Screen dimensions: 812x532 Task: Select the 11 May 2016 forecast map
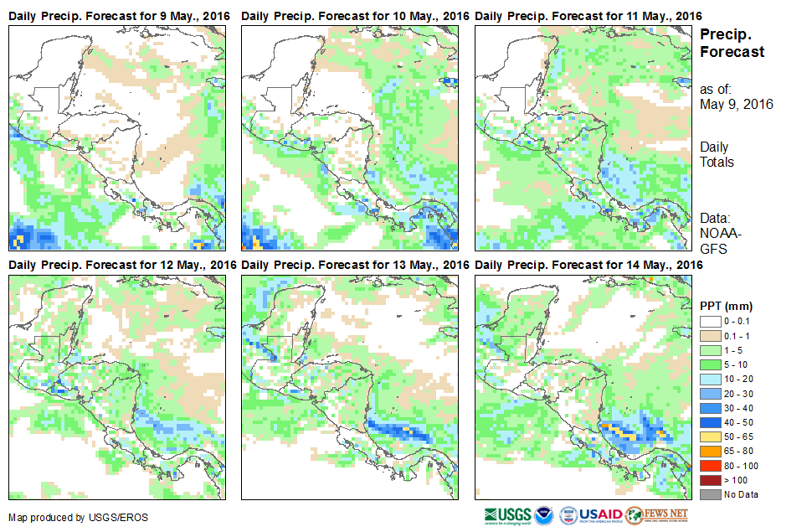[x=583, y=137]
